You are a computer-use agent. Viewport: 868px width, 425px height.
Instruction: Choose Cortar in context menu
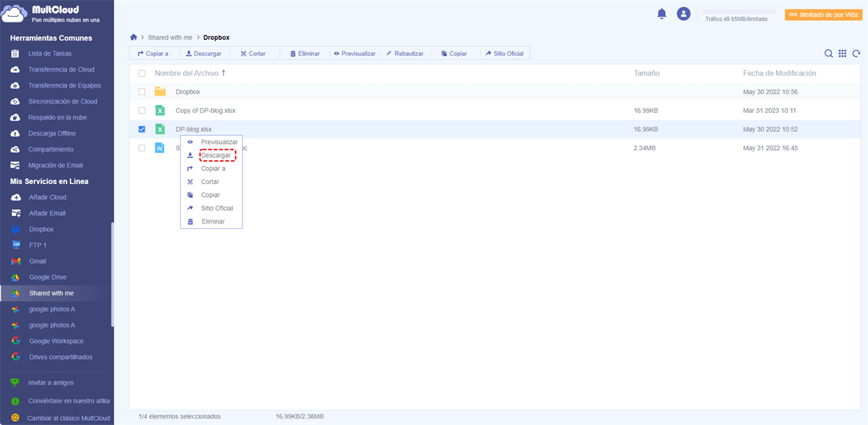coord(211,182)
